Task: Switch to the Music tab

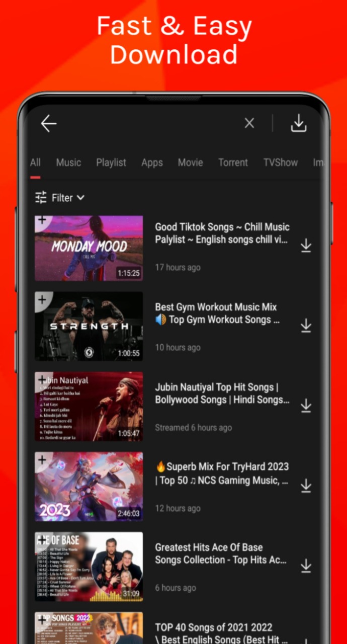Action: [68, 163]
